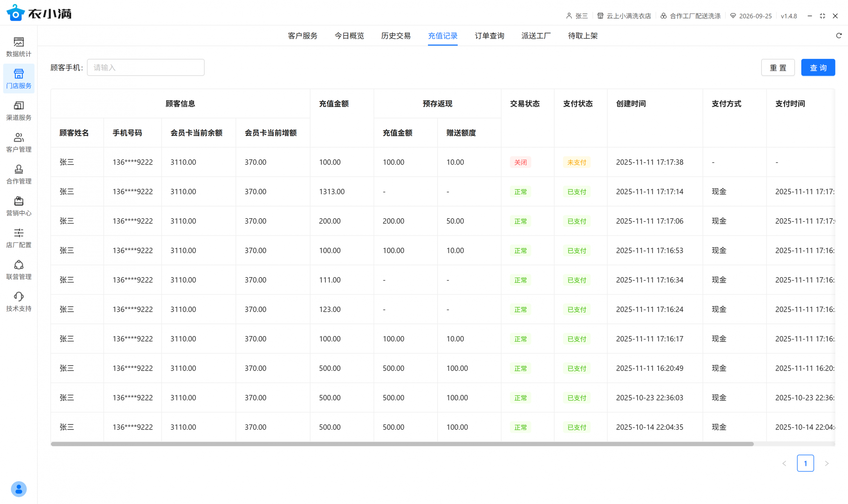Switch to the 订单查询 tab
The height and width of the screenshot is (504, 848).
489,36
